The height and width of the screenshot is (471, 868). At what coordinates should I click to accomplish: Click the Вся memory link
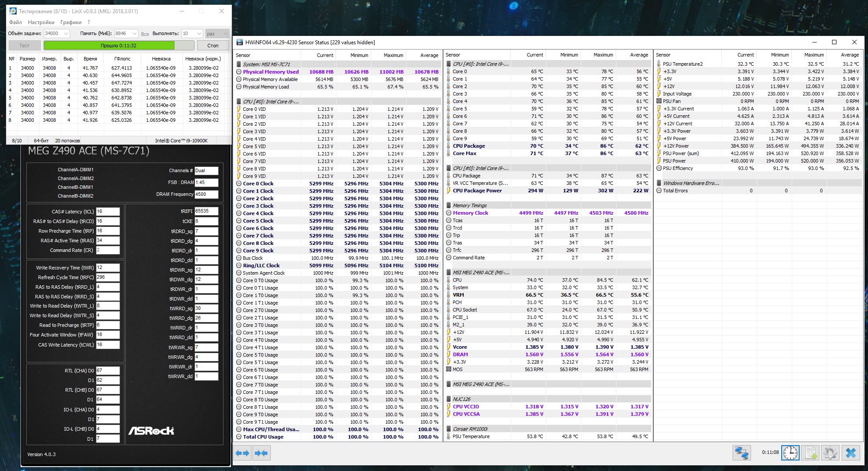point(145,34)
